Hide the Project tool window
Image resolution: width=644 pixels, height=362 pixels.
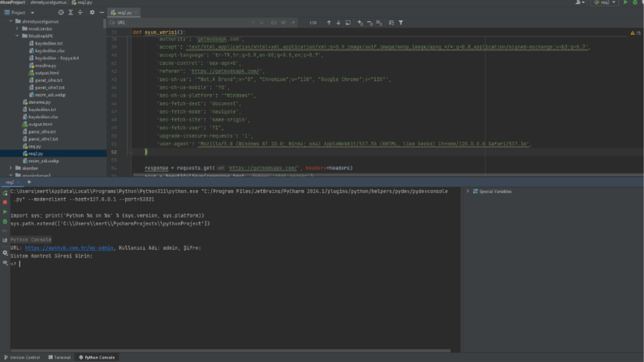(x=102, y=13)
